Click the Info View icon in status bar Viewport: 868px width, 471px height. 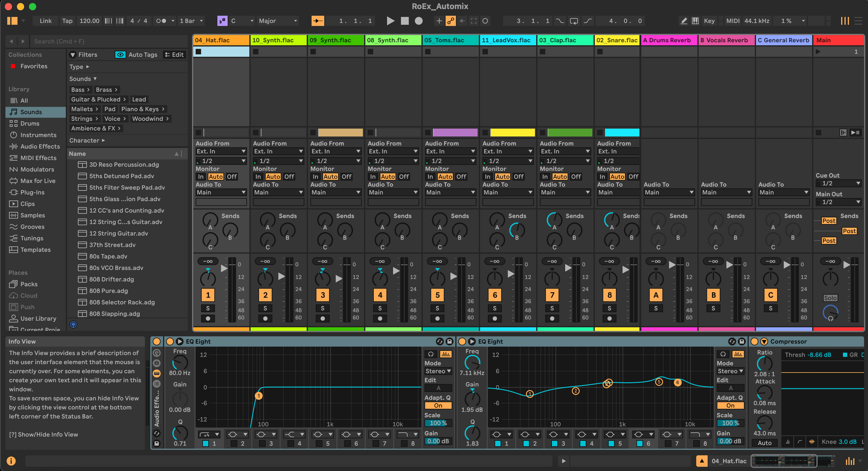click(11, 461)
